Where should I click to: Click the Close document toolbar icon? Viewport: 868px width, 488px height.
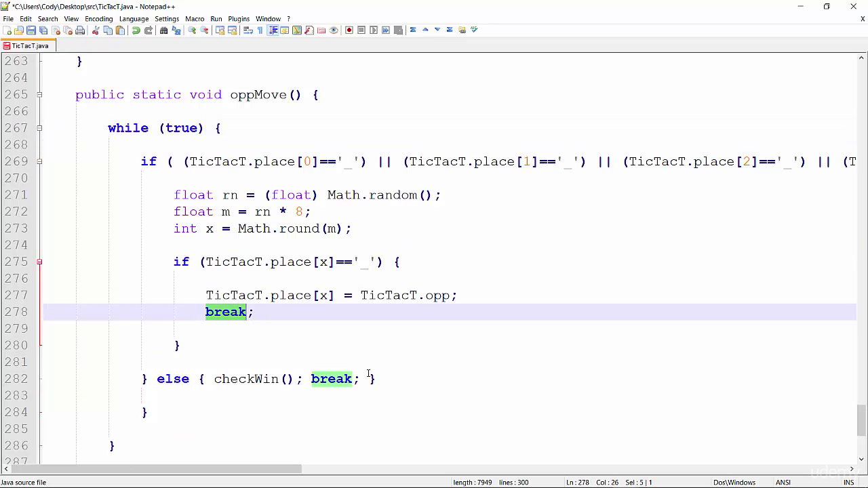click(56, 30)
